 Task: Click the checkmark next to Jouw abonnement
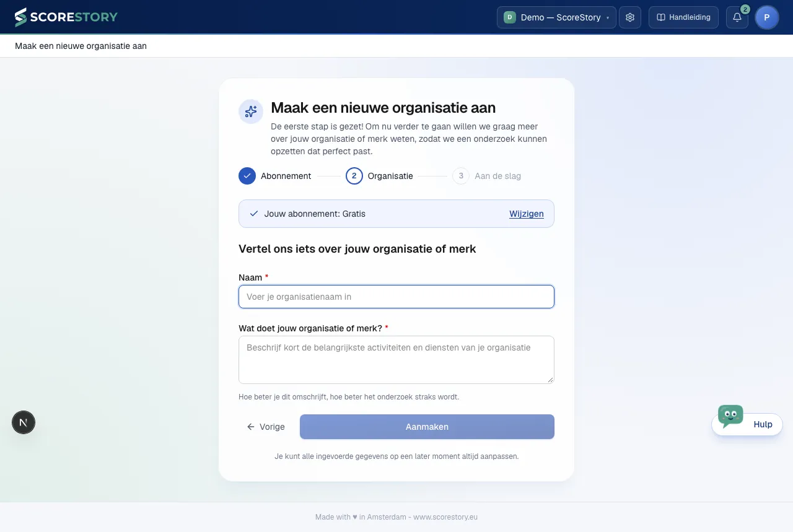[x=253, y=214]
